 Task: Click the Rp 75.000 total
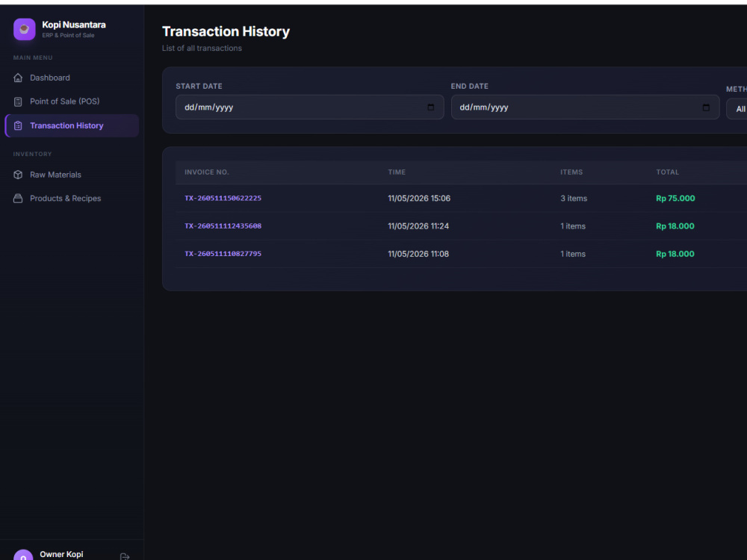675,199
